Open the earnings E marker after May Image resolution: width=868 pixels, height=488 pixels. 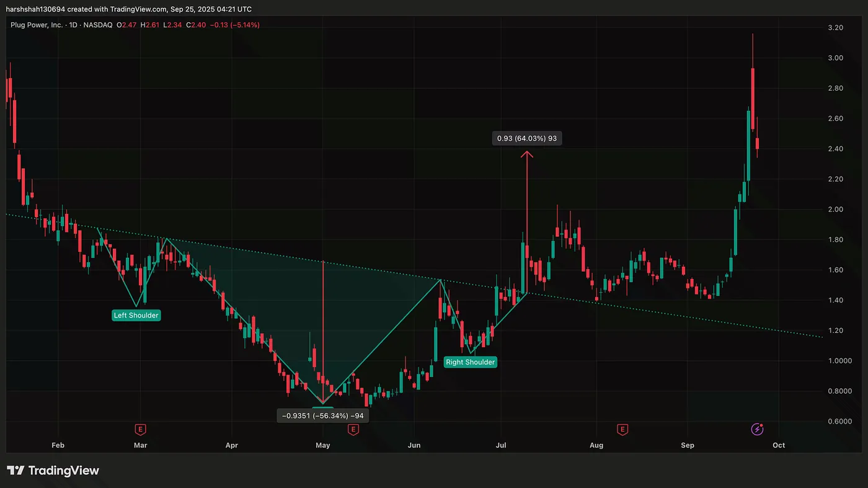353,429
